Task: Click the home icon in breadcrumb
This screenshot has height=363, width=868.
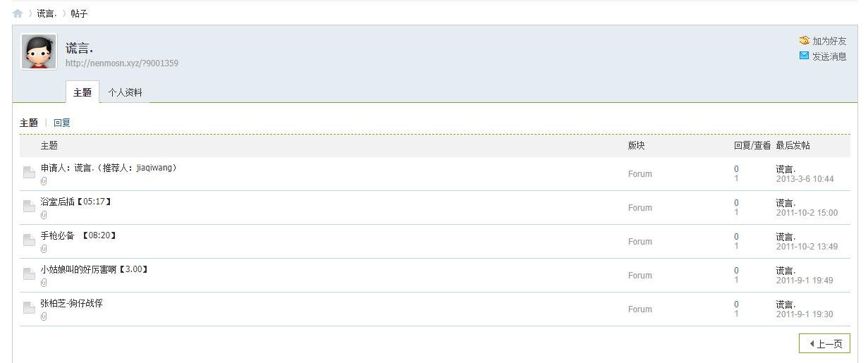Action: coord(18,13)
